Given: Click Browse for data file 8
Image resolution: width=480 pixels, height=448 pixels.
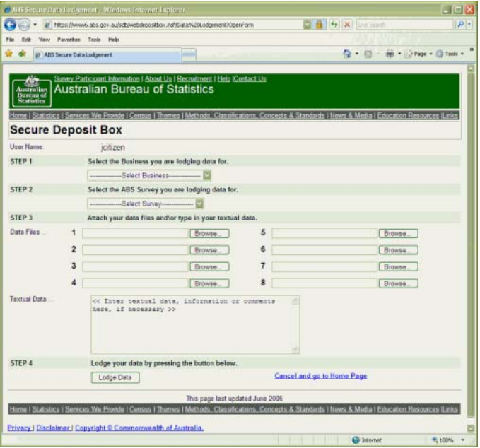Looking at the screenshot, I should tap(398, 283).
